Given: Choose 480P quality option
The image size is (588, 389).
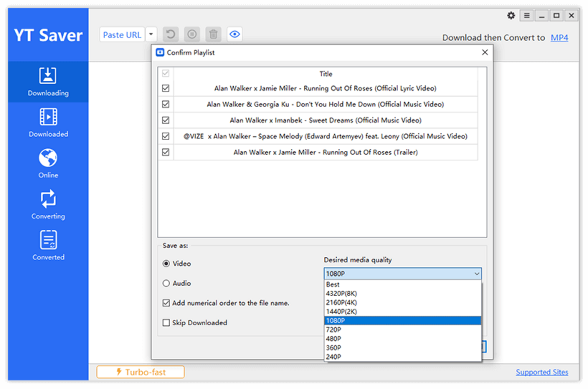Looking at the screenshot, I should pyautogui.click(x=403, y=338).
